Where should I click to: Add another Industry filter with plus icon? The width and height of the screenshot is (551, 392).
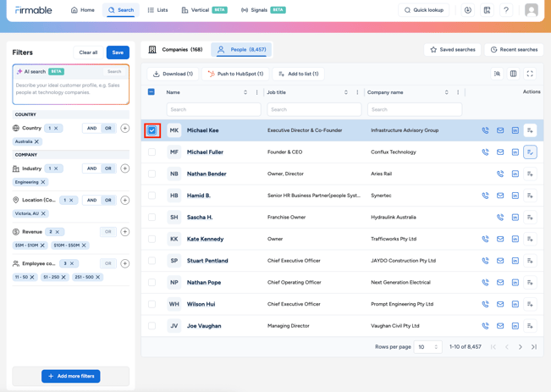124,168
